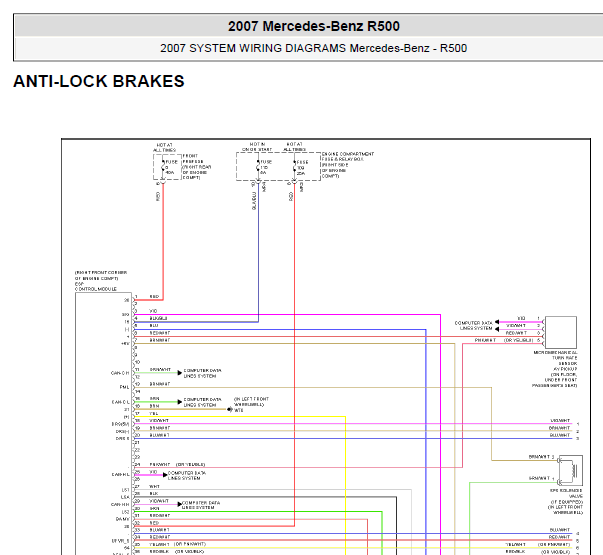
Task: Click the right-side "RED/WHT" label at connector 5
Action: coord(560,537)
